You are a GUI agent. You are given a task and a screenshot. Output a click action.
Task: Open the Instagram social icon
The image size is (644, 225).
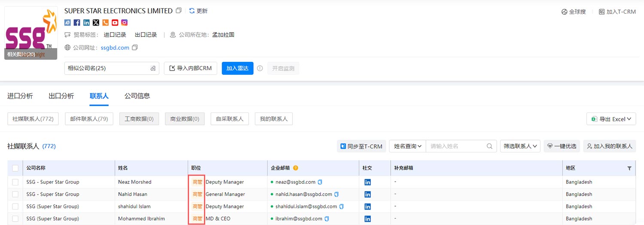pos(124,22)
